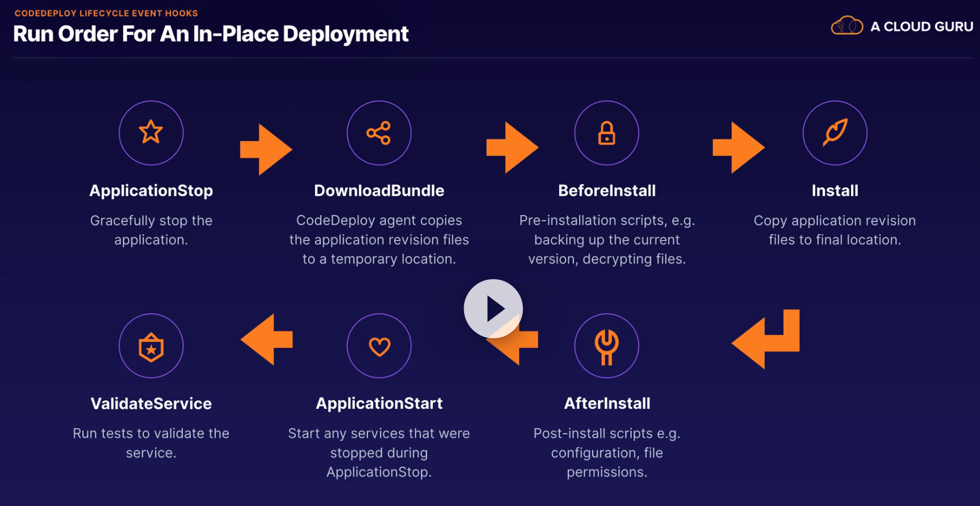
Task: Click the 'Install' heading
Action: tap(835, 190)
